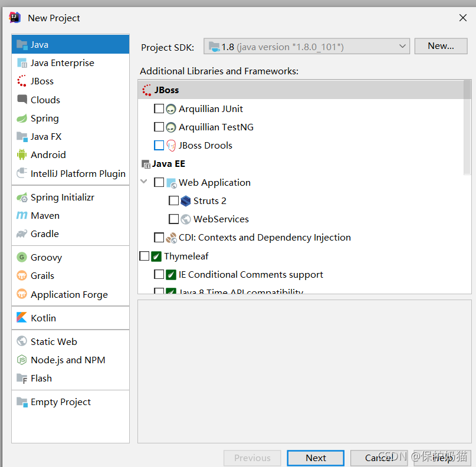Select the Static Web label
Viewport: 476px width, 467px height.
tap(54, 341)
